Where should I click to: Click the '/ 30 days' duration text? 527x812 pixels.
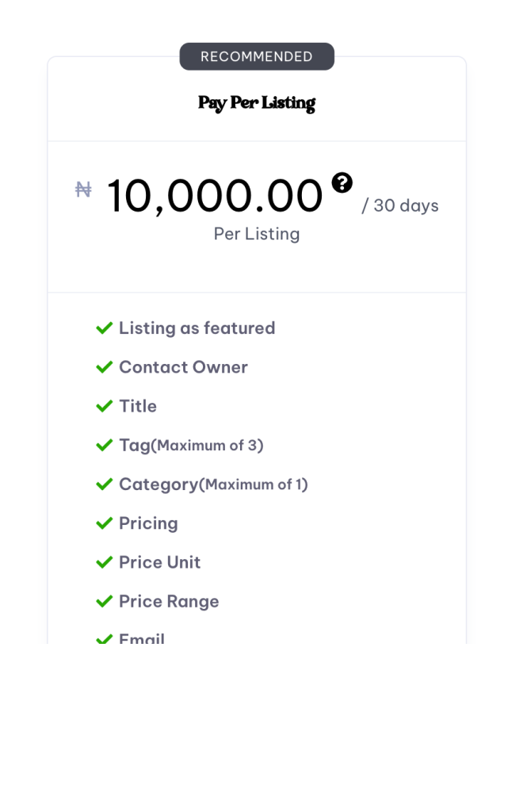click(399, 205)
